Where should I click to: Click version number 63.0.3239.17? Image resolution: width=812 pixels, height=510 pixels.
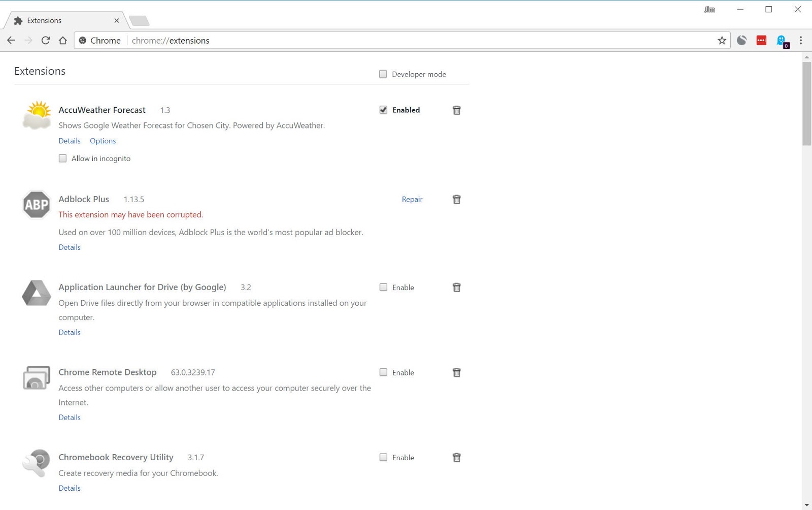193,372
